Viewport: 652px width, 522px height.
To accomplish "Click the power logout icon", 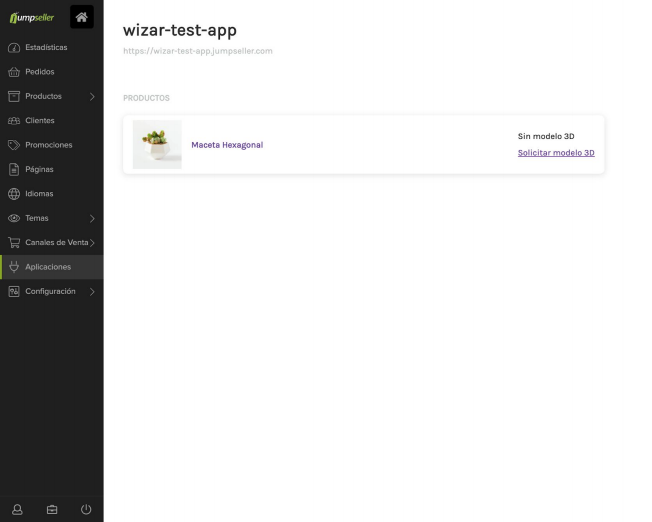I will tap(86, 510).
